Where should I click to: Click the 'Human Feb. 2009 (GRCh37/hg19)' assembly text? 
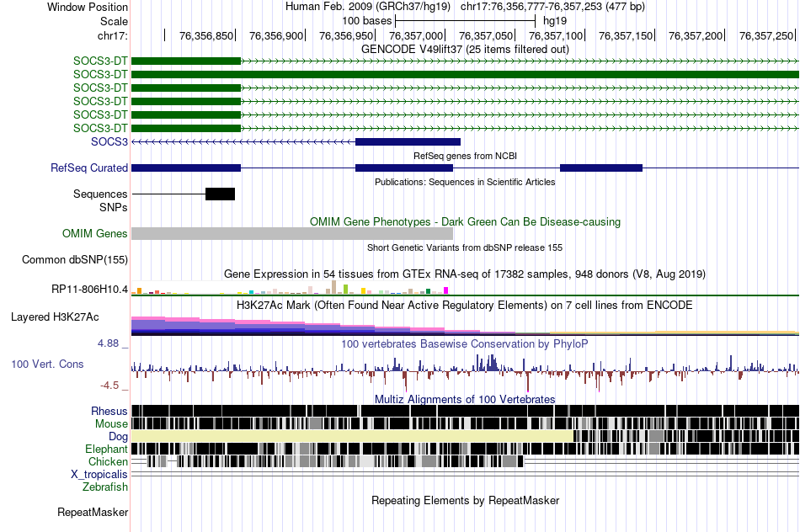click(x=368, y=7)
